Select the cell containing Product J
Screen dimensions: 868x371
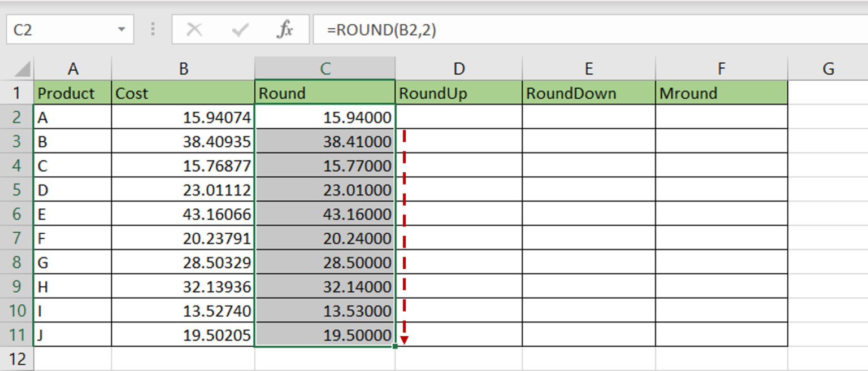(x=72, y=335)
